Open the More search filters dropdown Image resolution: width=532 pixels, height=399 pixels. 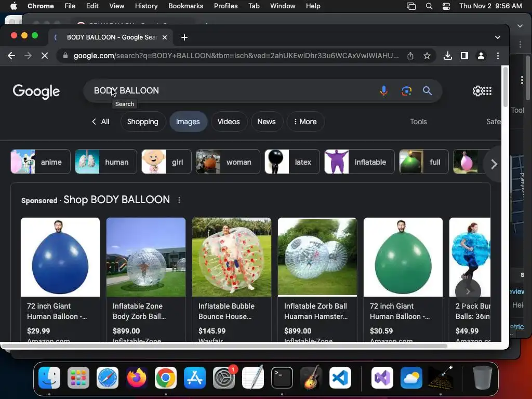pyautogui.click(x=305, y=122)
